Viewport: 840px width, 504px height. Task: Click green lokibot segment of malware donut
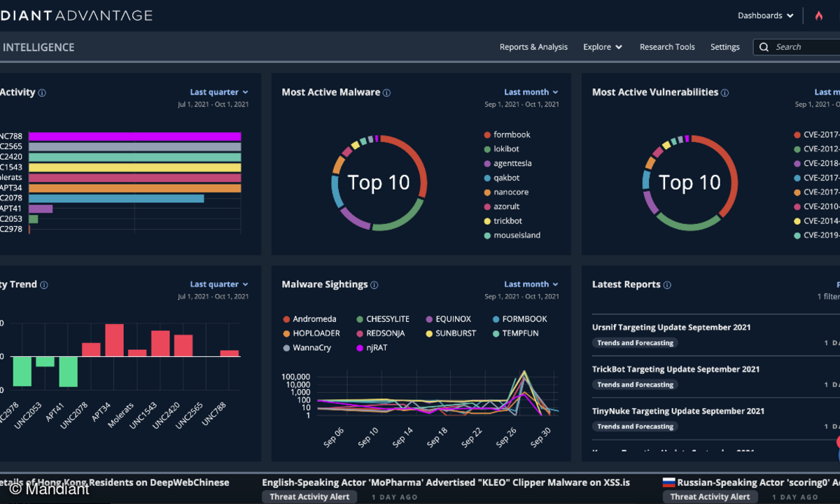[x=399, y=219]
